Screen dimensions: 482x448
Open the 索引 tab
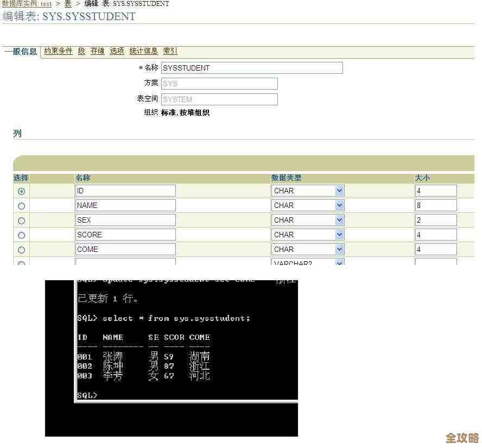tap(170, 51)
